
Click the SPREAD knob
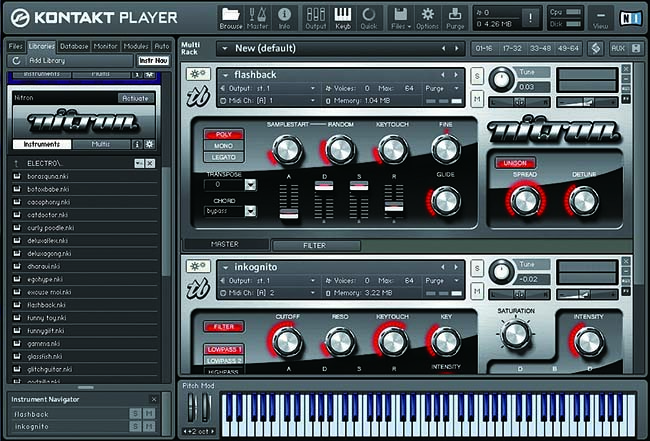pyautogui.click(x=525, y=201)
